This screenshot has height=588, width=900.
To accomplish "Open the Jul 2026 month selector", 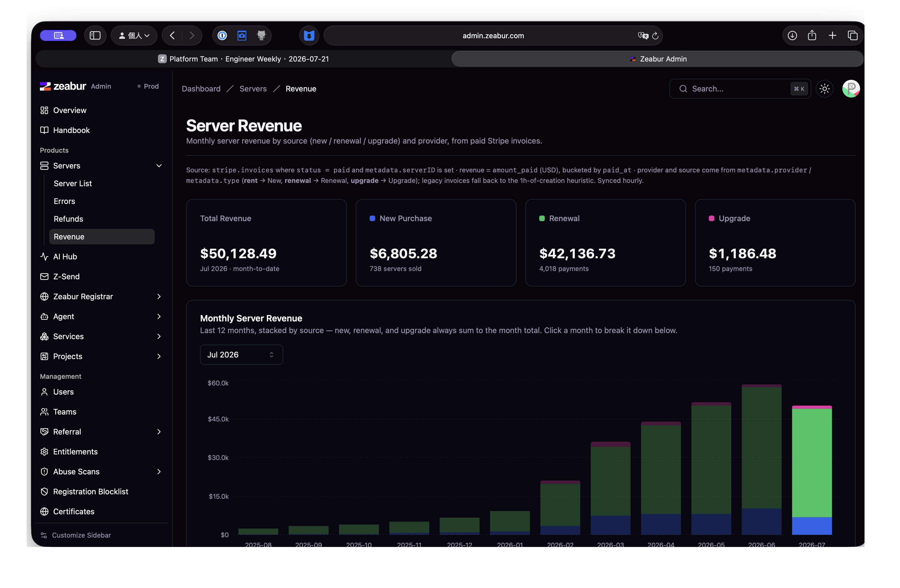I will tap(241, 355).
